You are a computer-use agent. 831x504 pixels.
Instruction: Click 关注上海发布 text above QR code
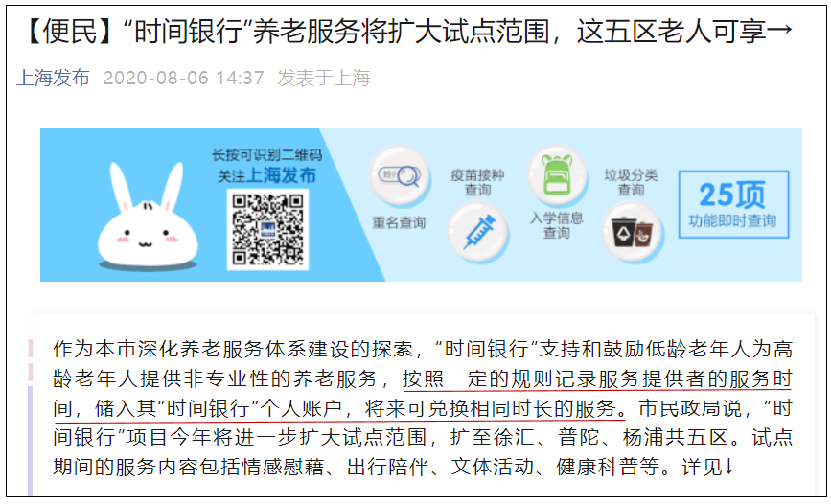pyautogui.click(x=266, y=175)
